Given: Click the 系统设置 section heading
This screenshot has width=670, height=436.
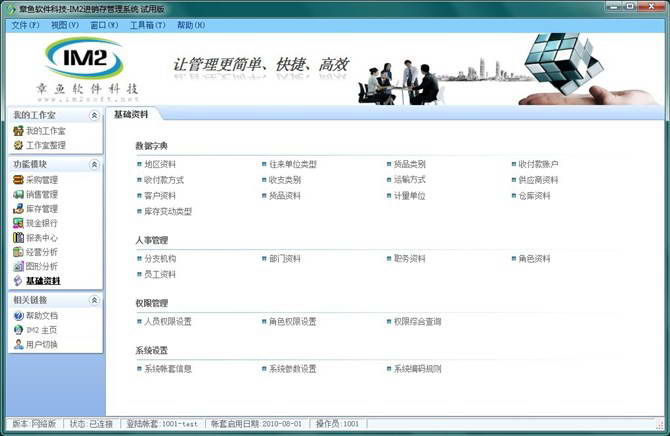Looking at the screenshot, I should 152,351.
